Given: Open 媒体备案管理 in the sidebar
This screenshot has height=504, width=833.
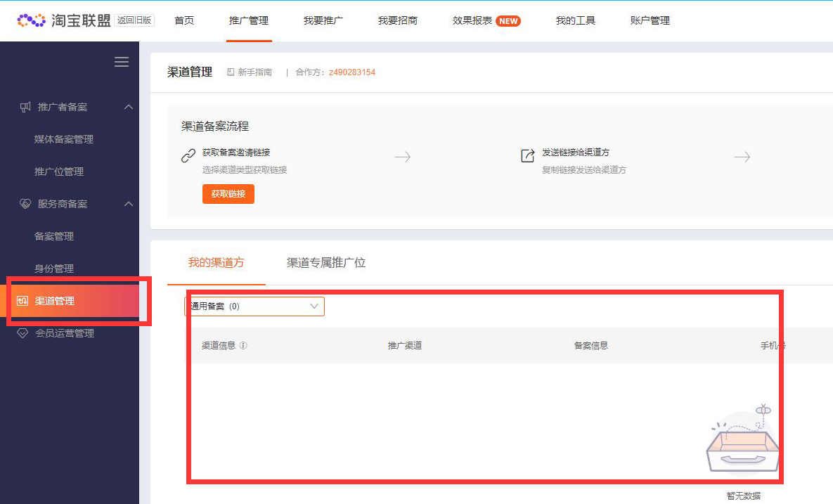Looking at the screenshot, I should pyautogui.click(x=64, y=139).
